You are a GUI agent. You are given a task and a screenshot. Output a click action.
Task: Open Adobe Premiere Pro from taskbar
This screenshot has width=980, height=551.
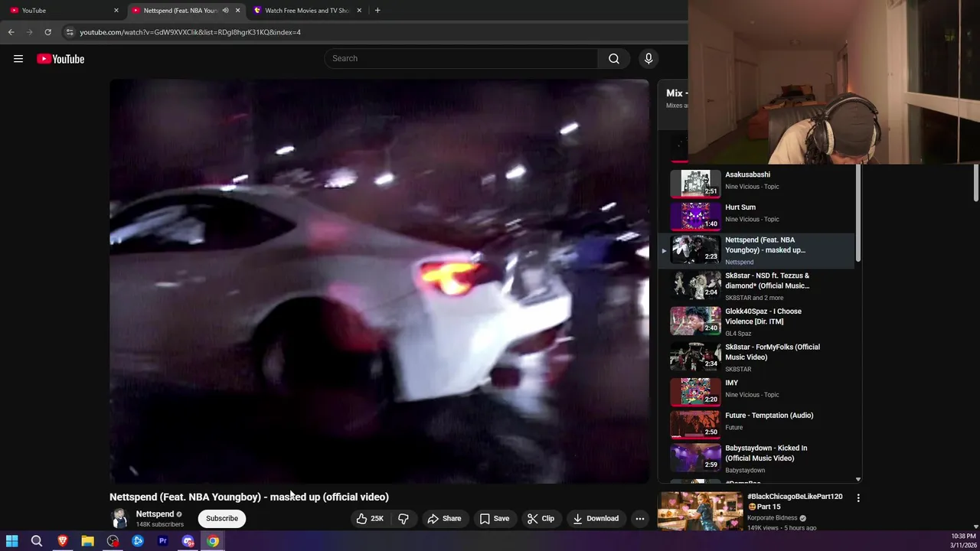pyautogui.click(x=163, y=541)
